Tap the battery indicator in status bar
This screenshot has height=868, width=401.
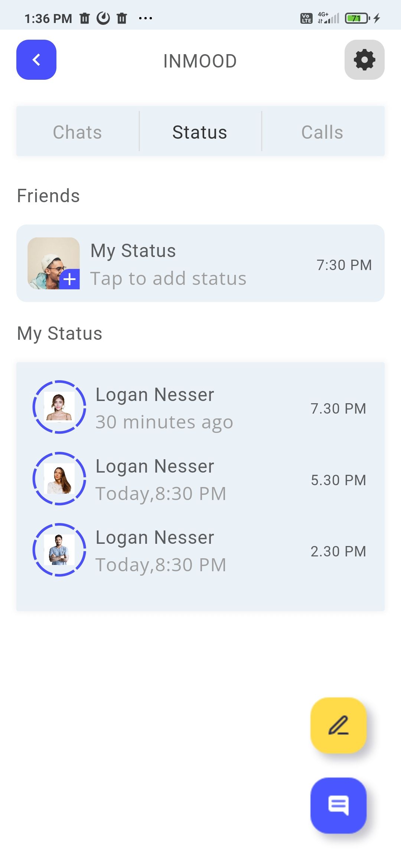pyautogui.click(x=357, y=18)
